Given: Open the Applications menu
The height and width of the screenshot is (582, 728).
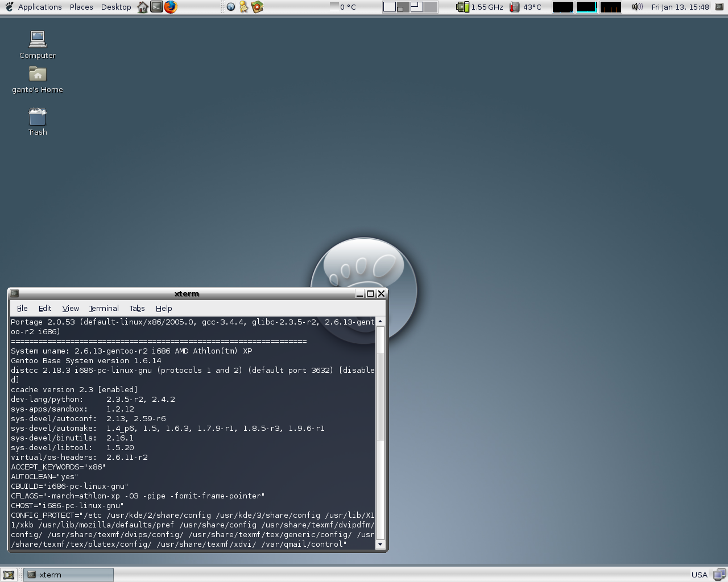Looking at the screenshot, I should (x=39, y=7).
